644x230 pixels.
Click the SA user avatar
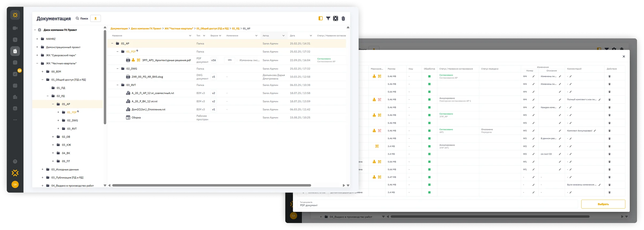click(x=15, y=184)
